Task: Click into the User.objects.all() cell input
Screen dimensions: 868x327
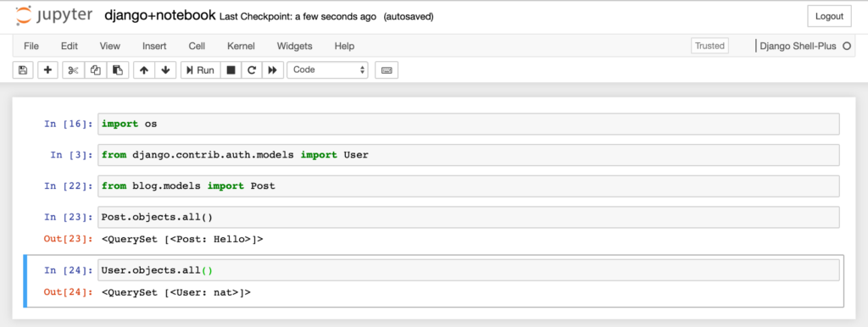Action: [468, 270]
